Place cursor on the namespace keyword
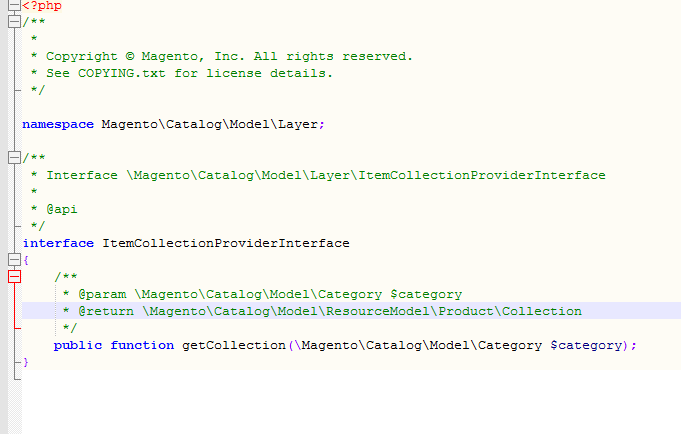The height and width of the screenshot is (434, 681). click(58, 124)
